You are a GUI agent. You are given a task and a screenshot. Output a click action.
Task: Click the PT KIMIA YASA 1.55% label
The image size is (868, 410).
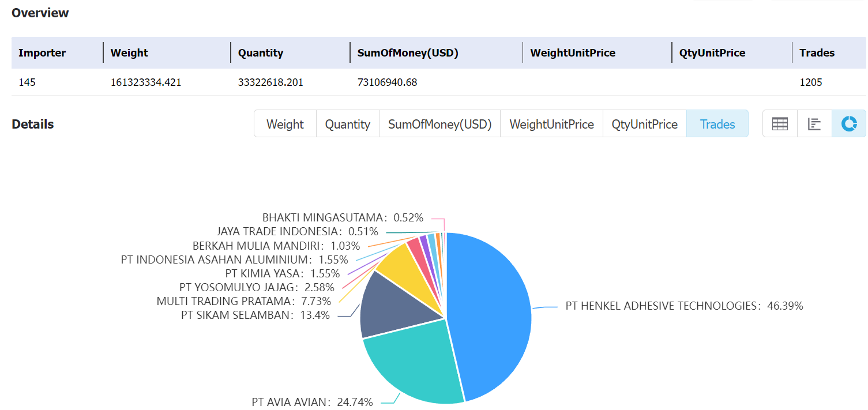point(283,273)
